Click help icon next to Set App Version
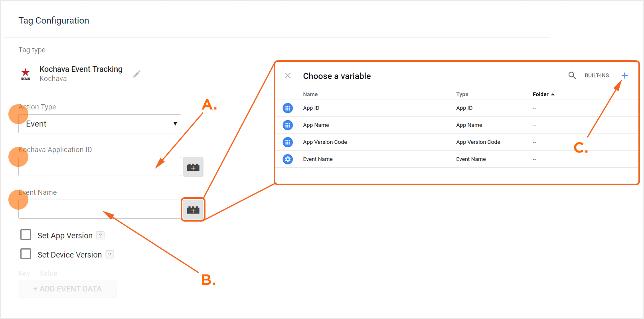Viewport: 644px width, 319px height. 101,236
